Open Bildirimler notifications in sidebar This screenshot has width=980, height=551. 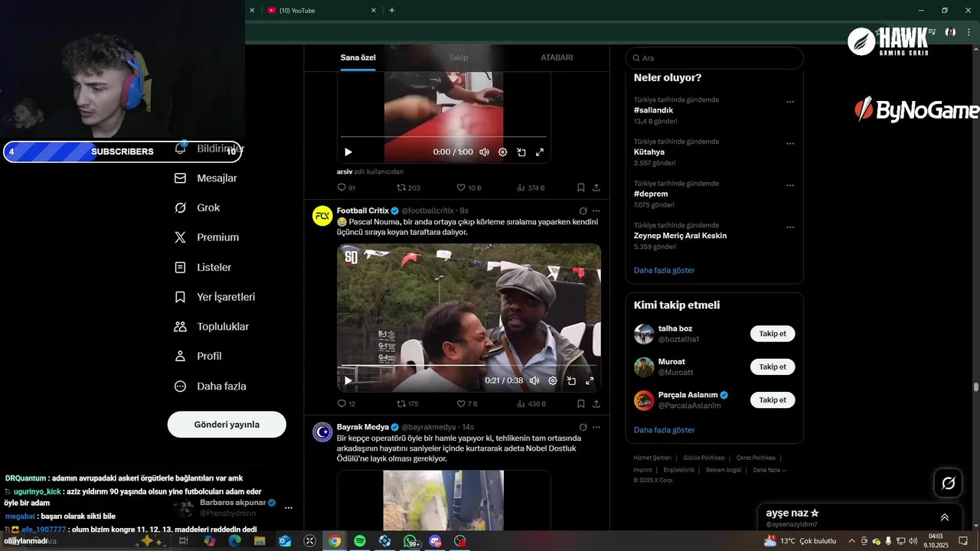pyautogui.click(x=210, y=148)
